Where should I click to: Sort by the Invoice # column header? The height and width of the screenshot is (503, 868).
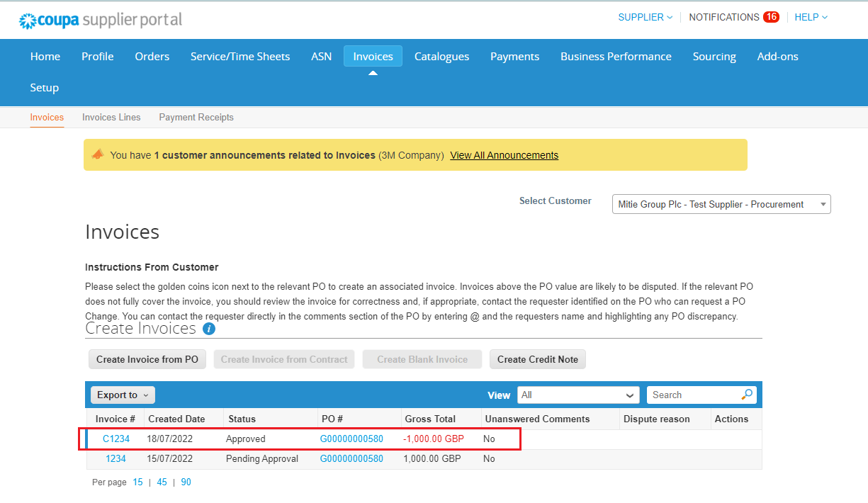coord(115,419)
